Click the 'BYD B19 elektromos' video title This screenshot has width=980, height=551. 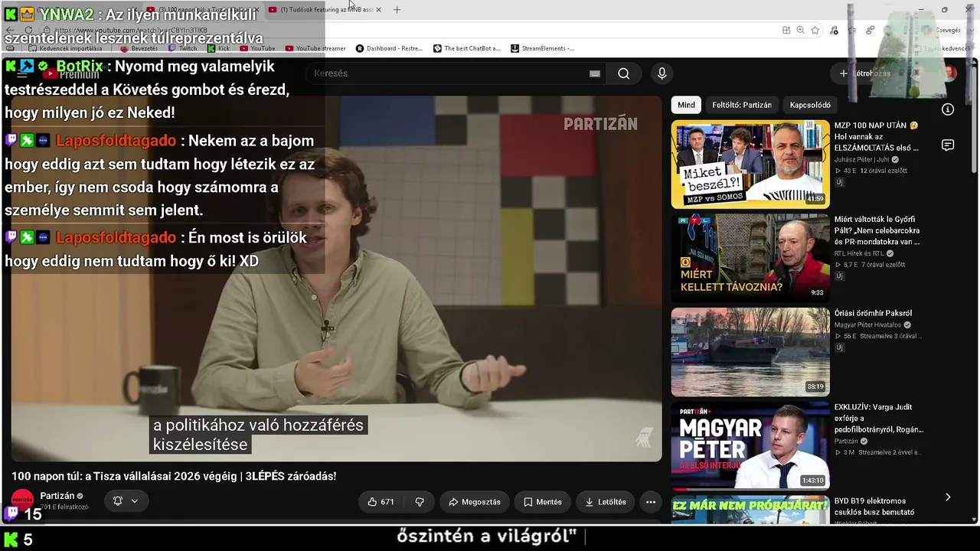click(874, 507)
